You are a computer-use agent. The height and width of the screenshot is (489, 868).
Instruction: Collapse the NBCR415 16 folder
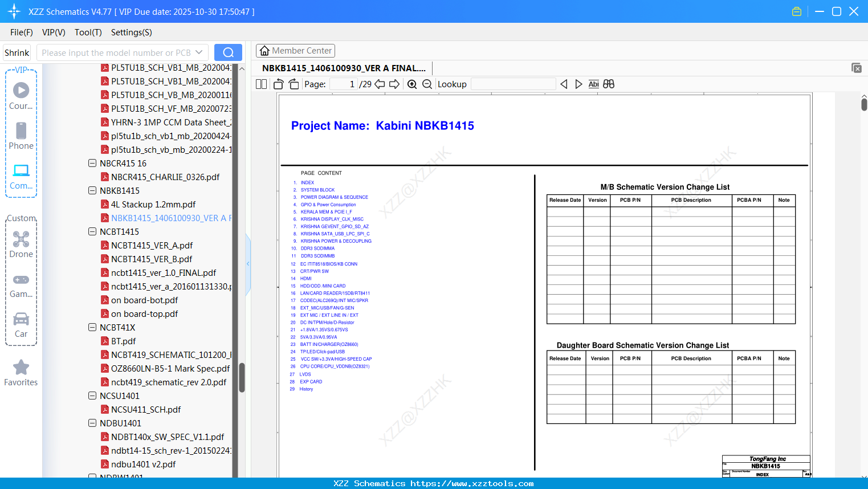pos(92,163)
